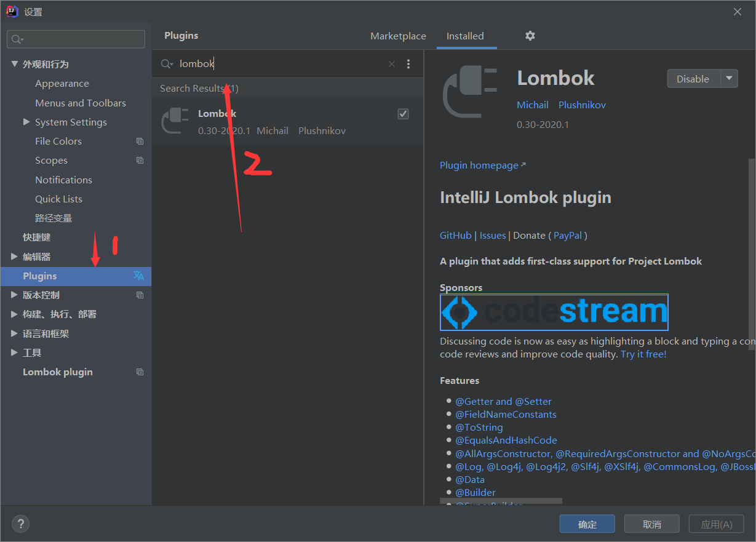The height and width of the screenshot is (542, 756).
Task: Click the copy icon next to File Colors
Action: pyautogui.click(x=140, y=141)
